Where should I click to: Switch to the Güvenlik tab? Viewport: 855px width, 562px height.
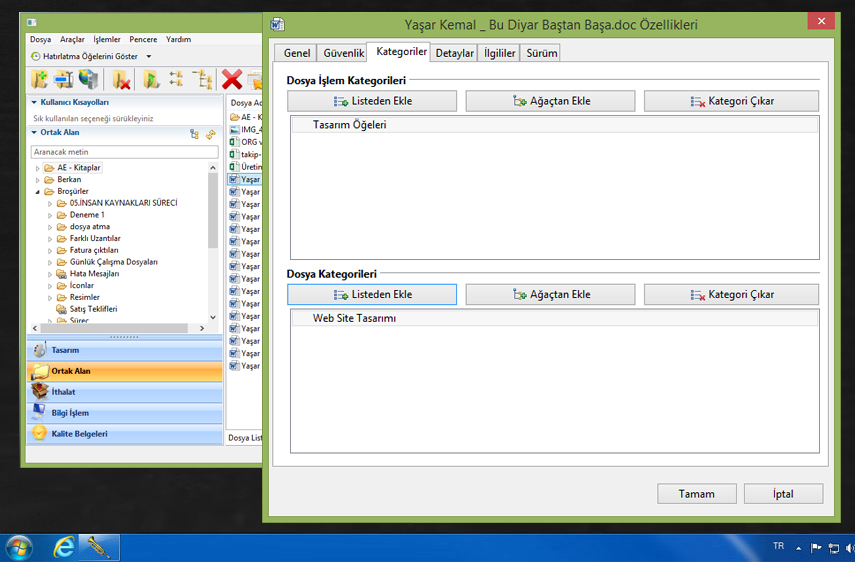pos(343,53)
